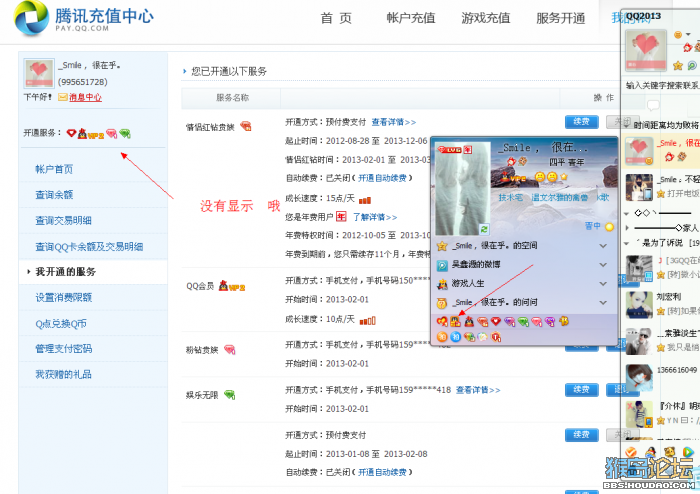
Task: Expand the _Smile 的空间 row chevron
Action: coord(603,246)
